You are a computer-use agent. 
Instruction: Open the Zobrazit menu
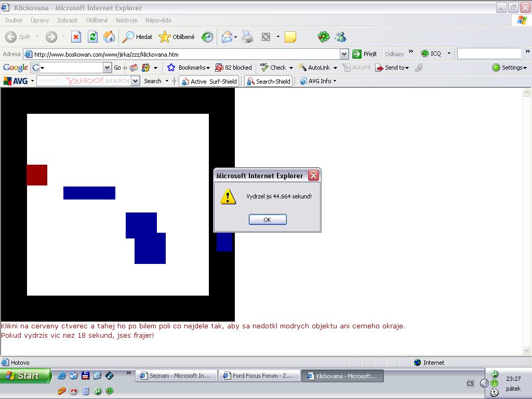pyautogui.click(x=67, y=20)
